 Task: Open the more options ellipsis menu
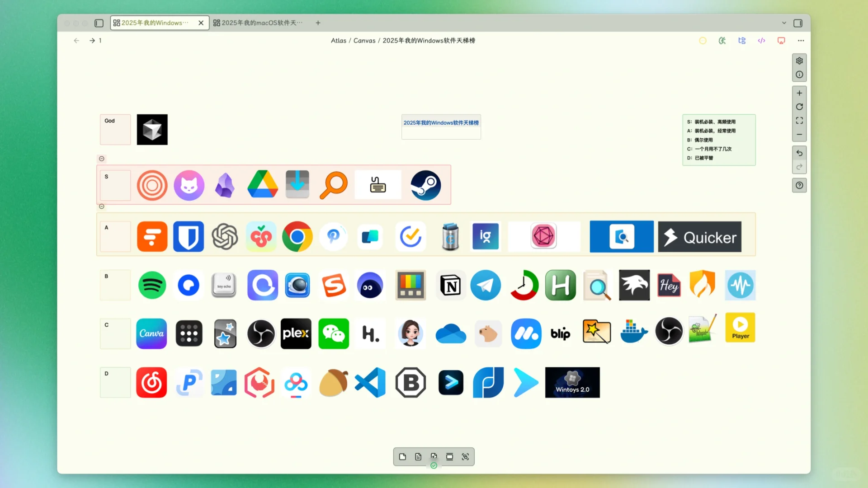(x=801, y=41)
